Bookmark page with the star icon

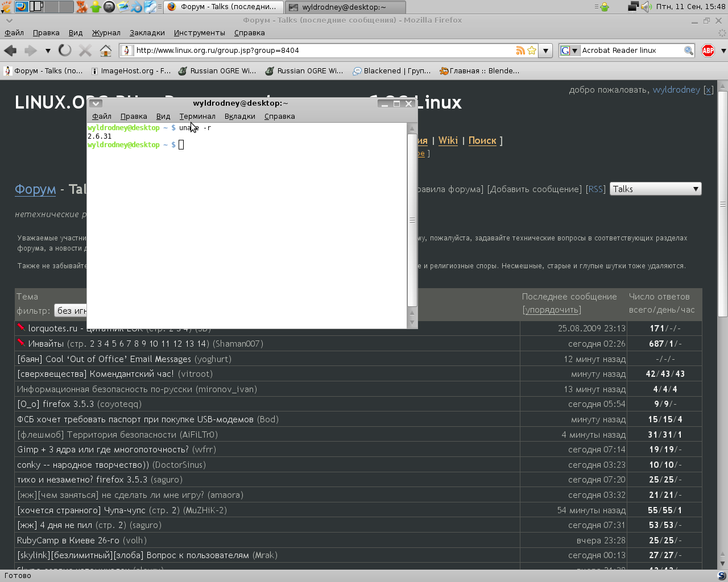click(x=532, y=51)
